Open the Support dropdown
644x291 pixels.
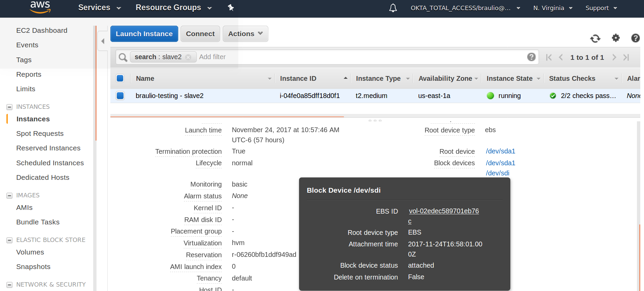pos(601,8)
